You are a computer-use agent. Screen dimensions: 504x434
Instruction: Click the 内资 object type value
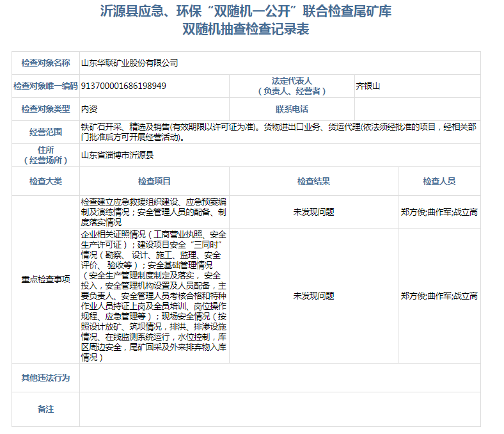point(89,109)
